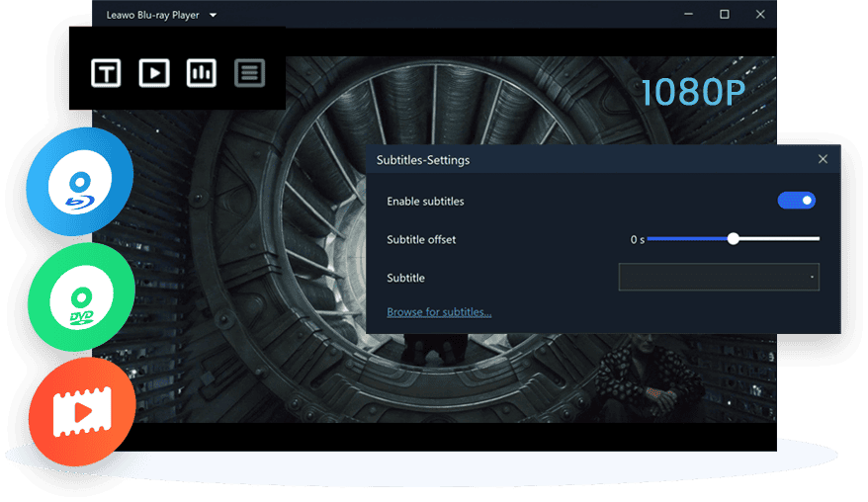Open the Subtitle dropdown list
The height and width of the screenshot is (502, 868).
point(719,277)
